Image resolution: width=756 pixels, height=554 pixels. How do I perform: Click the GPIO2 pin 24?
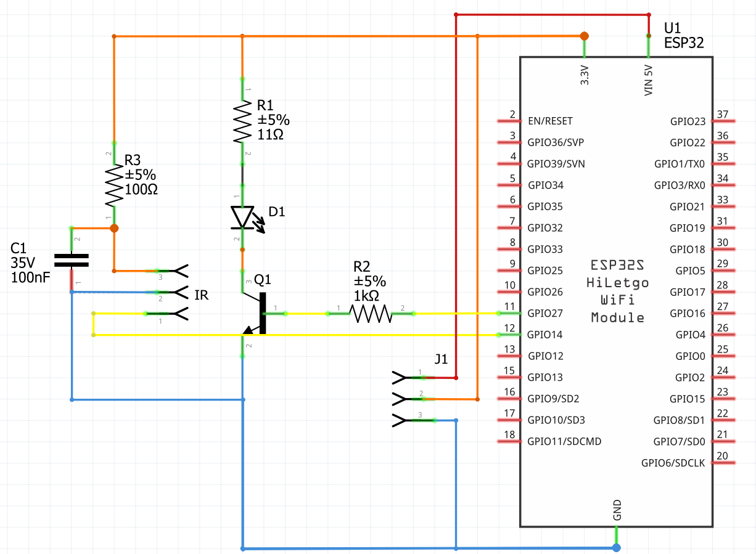724,377
